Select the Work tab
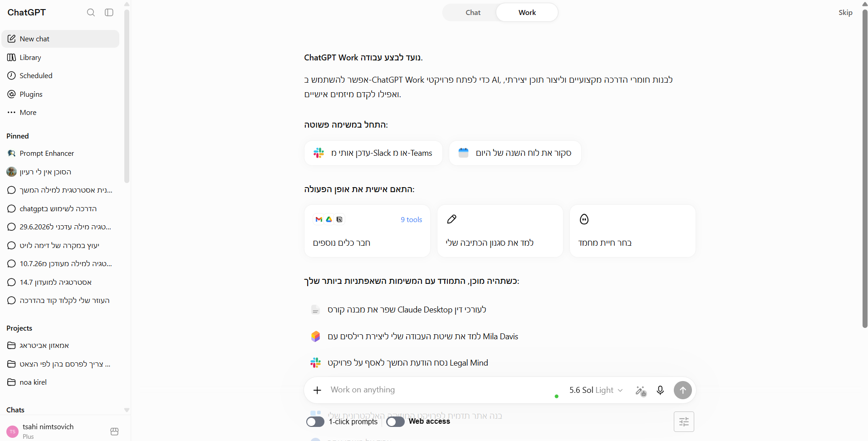This screenshot has height=441, width=868. [527, 13]
